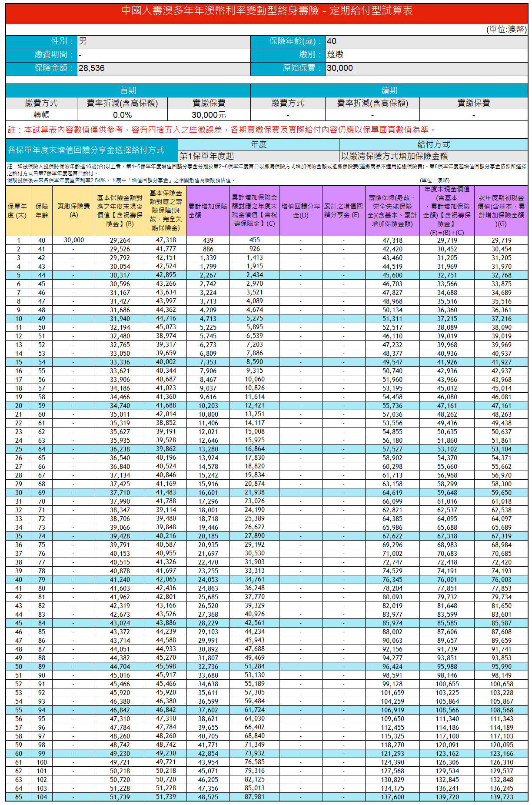
Task: Click the column header ending '(F)=(B)+(C)'
Action: coord(447,211)
